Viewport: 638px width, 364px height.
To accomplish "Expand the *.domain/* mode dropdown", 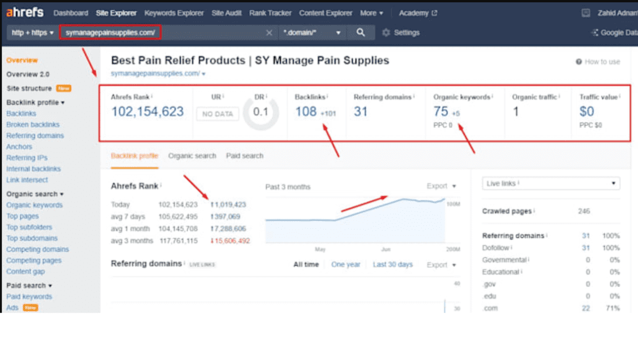I will click(312, 33).
